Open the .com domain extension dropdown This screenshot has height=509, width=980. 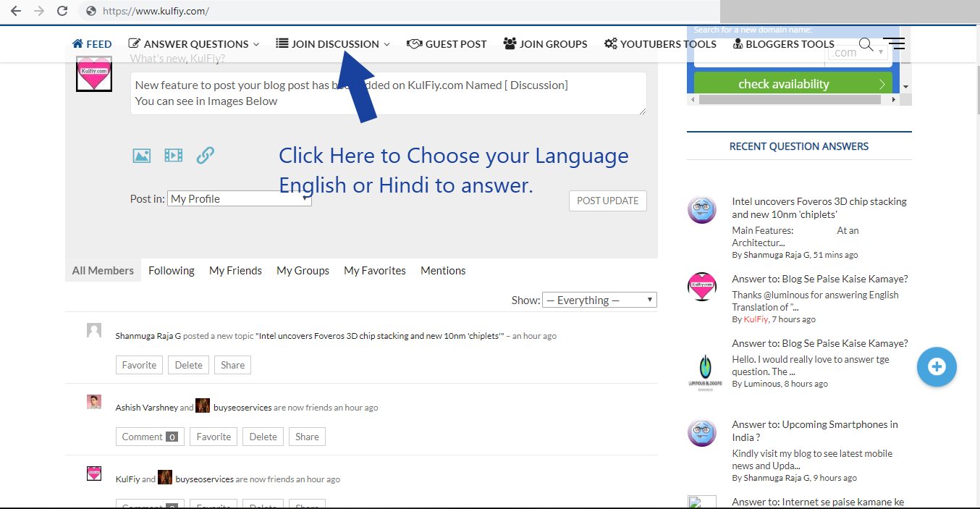tap(858, 52)
